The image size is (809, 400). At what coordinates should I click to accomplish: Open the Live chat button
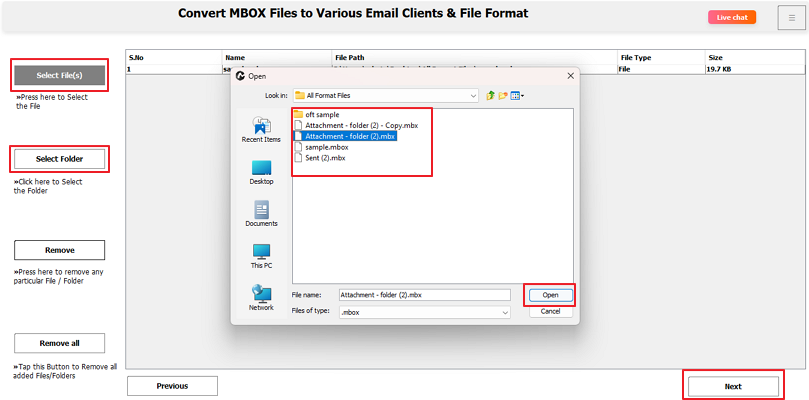732,17
